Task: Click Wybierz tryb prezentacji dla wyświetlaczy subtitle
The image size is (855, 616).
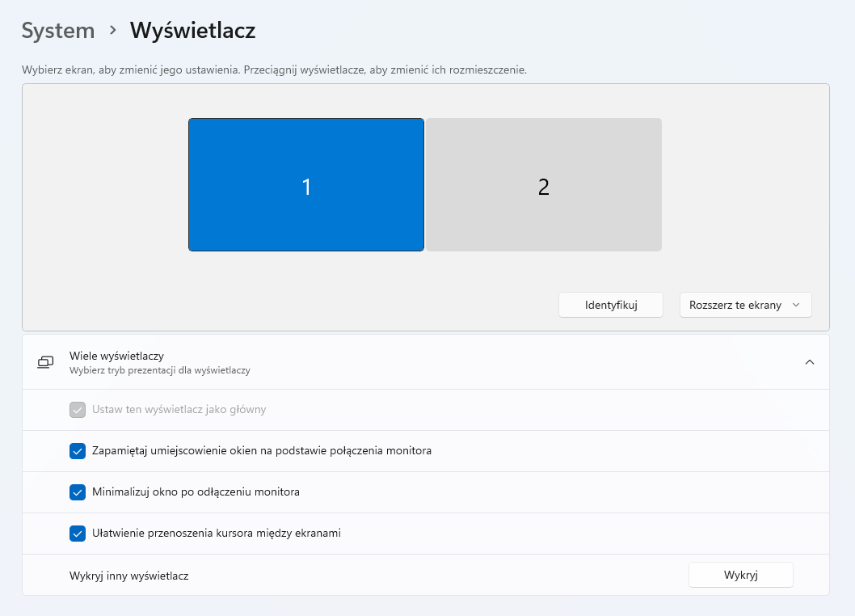Action: point(160,370)
